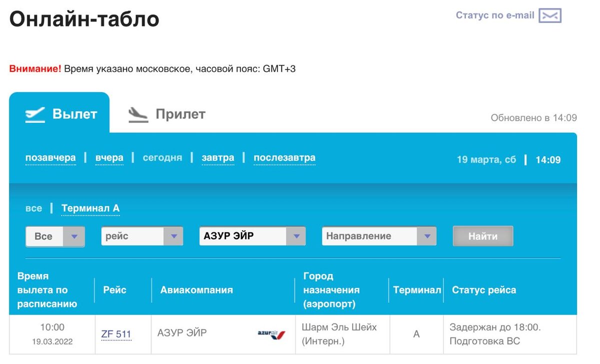Click the departing plane icon
Image resolution: width=600 pixels, height=364 pixels.
tap(35, 114)
